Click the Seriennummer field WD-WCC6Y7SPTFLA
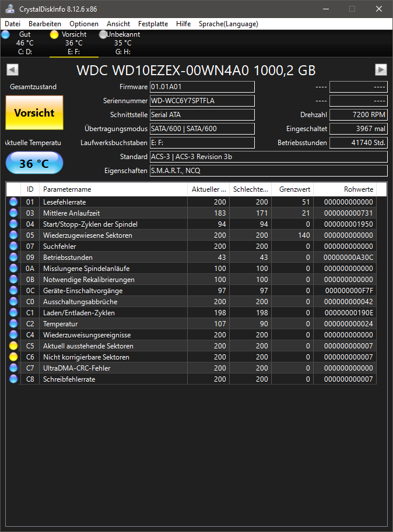The image size is (393, 532). coord(202,101)
